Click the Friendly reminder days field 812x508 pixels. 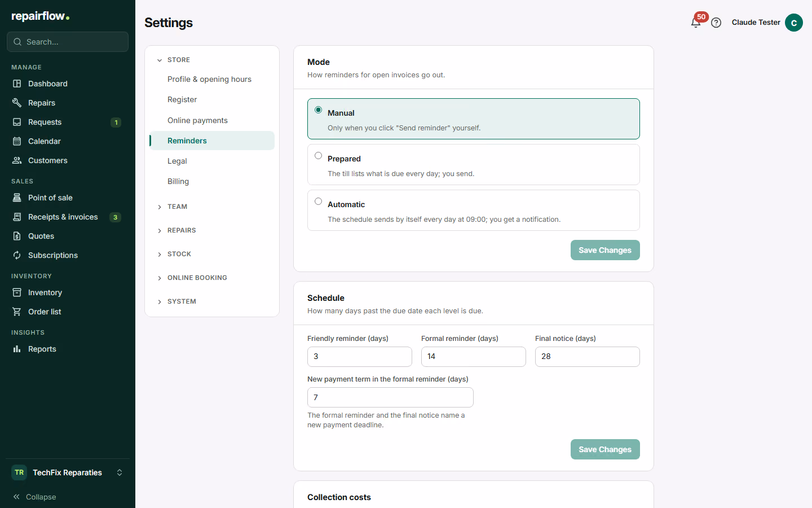pos(360,357)
